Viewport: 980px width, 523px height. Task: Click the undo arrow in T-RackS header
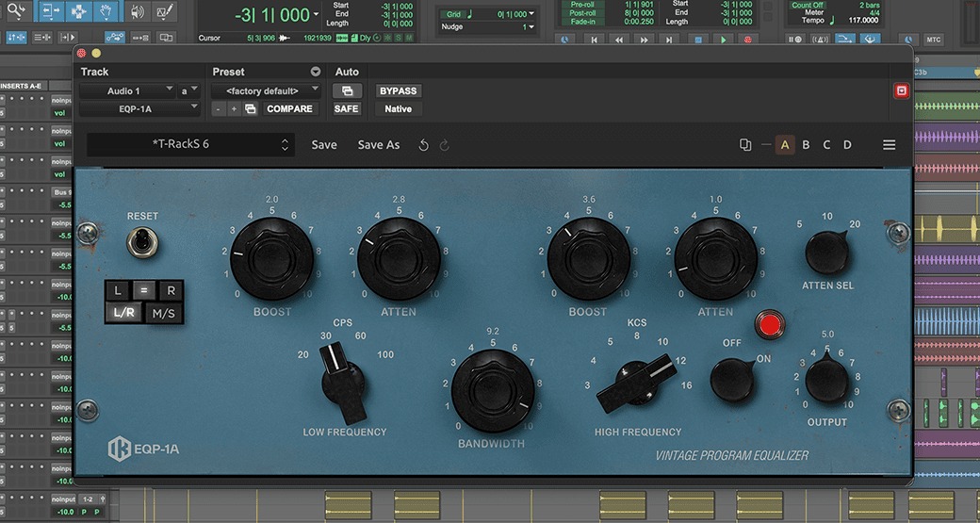(424, 145)
